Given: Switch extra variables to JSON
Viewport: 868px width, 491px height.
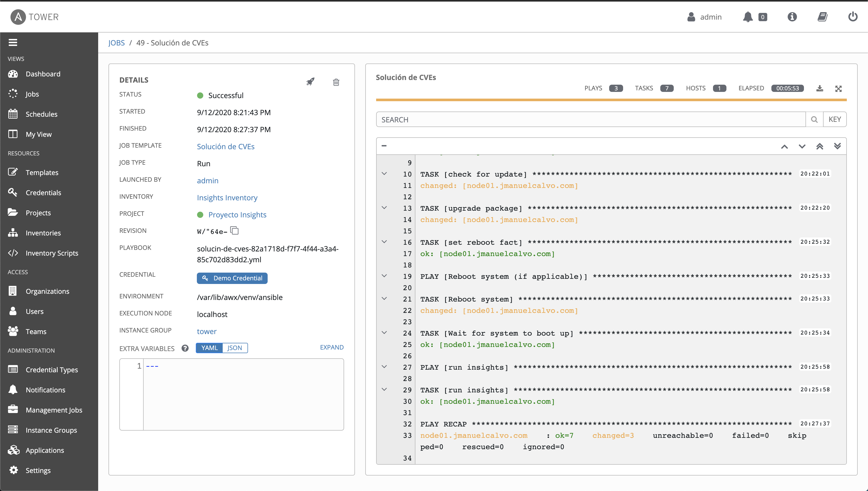Looking at the screenshot, I should click(x=235, y=348).
